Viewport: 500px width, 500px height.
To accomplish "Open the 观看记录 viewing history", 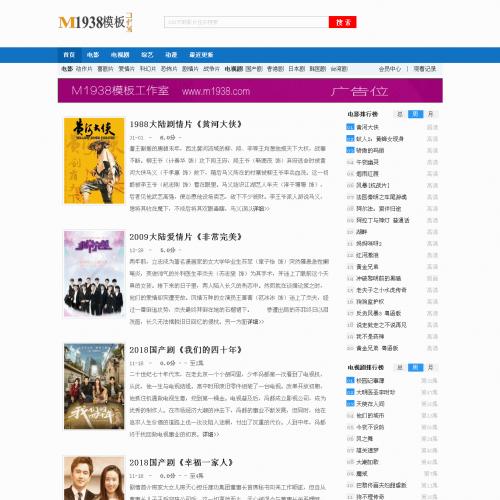I will point(425,69).
